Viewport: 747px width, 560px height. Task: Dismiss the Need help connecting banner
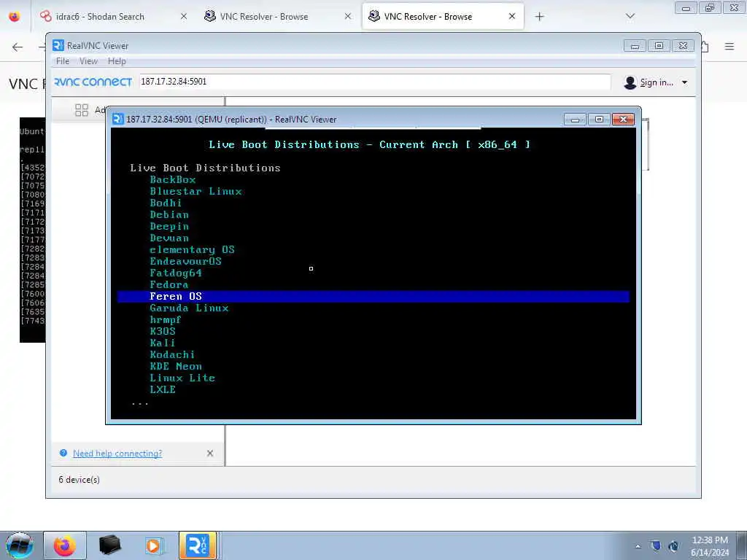[x=210, y=454]
